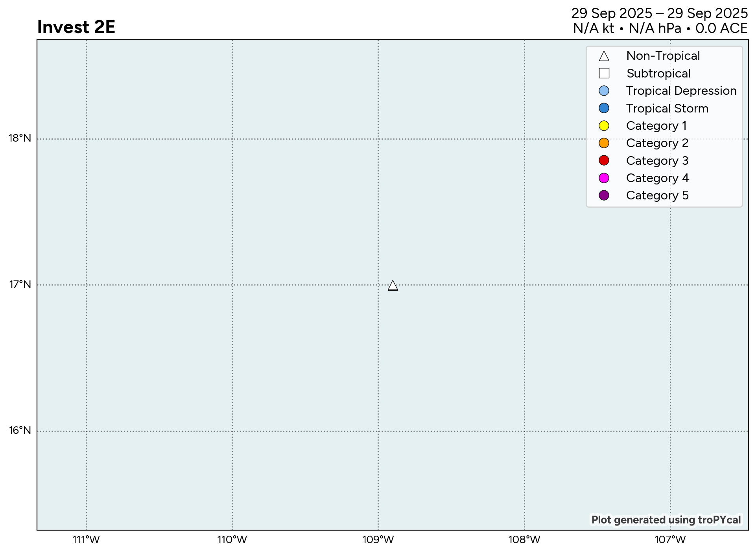Click the 16°N latitude axis label
This screenshot has height=553, width=756.
click(x=20, y=431)
